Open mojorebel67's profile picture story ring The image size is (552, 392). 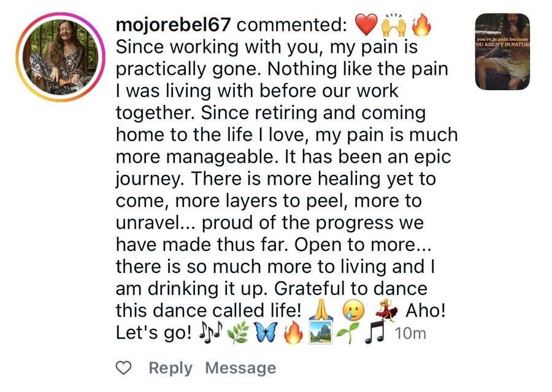[61, 56]
